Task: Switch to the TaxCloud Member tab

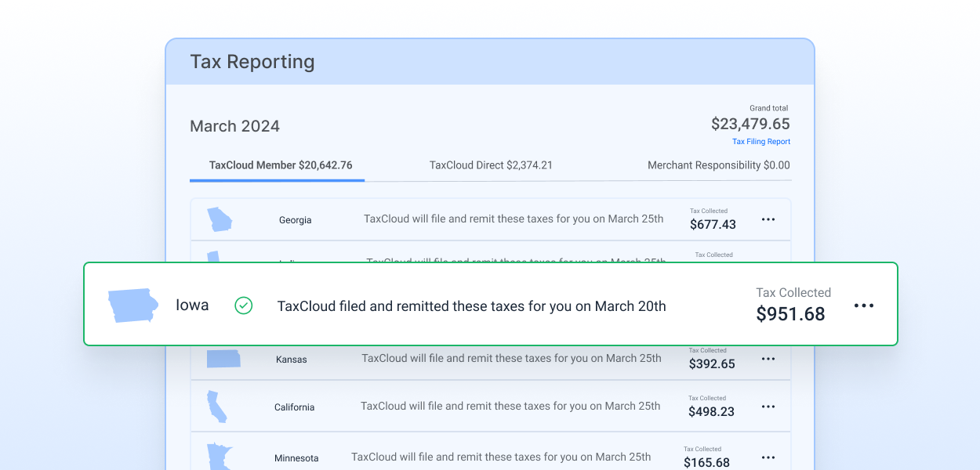Action: tap(281, 165)
